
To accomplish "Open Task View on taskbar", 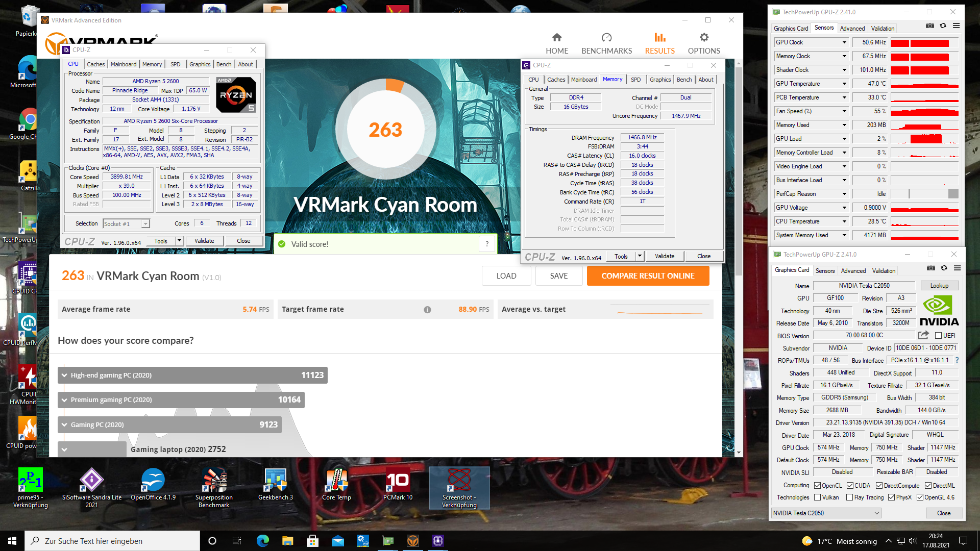I will (x=237, y=541).
